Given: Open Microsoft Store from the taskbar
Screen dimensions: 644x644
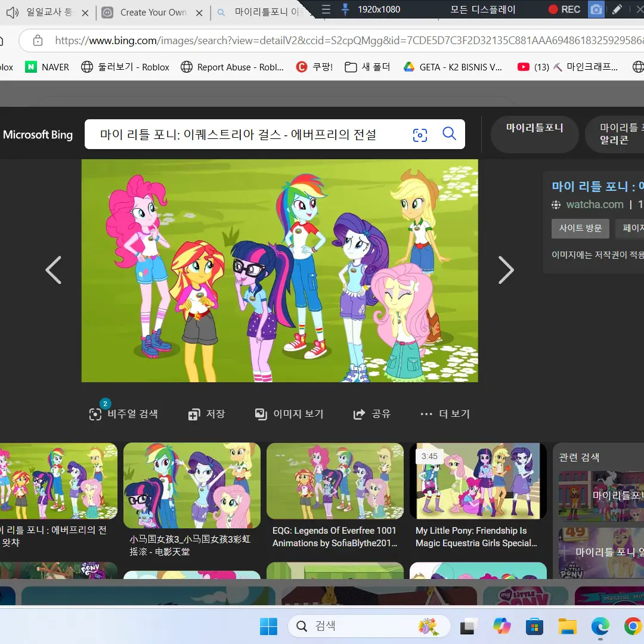Looking at the screenshot, I should [534, 627].
